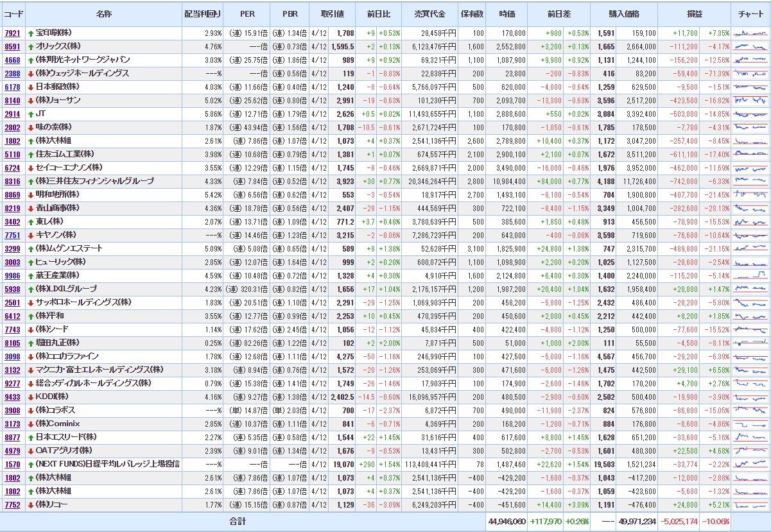The height and width of the screenshot is (532, 771).
Task: Click the green up arrow beside ヒューリック(株)
Action: pos(31,262)
